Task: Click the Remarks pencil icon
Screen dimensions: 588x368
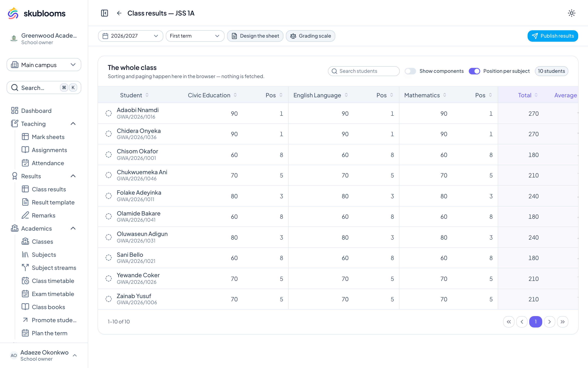Action: (x=25, y=215)
